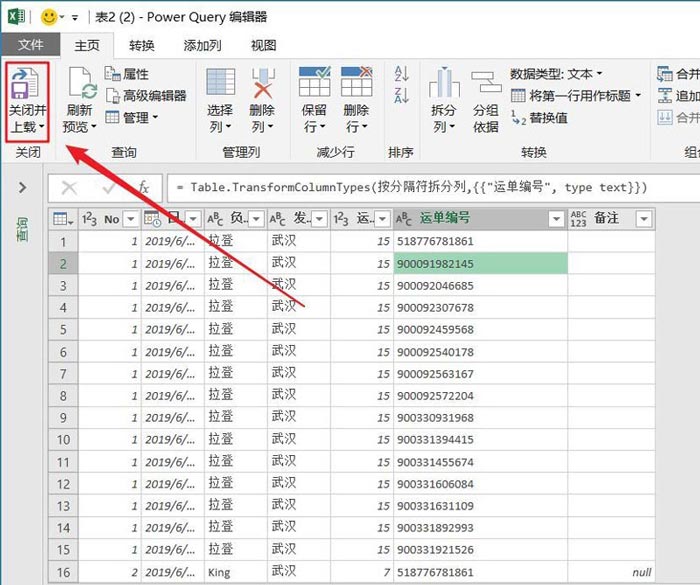This screenshot has width=700, height=585.
Task: Click Replace Values (替换值)
Action: pyautogui.click(x=539, y=118)
